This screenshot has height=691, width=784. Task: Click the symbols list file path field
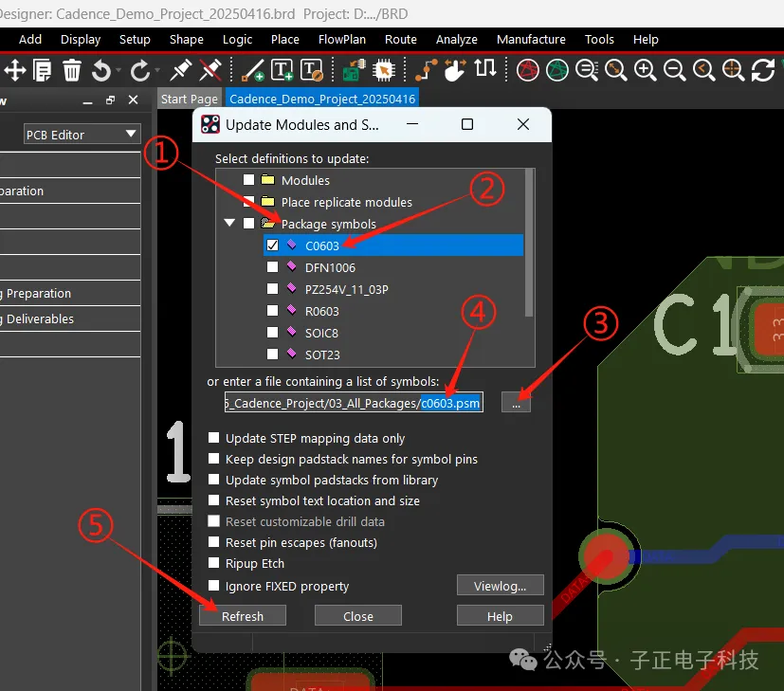point(354,403)
